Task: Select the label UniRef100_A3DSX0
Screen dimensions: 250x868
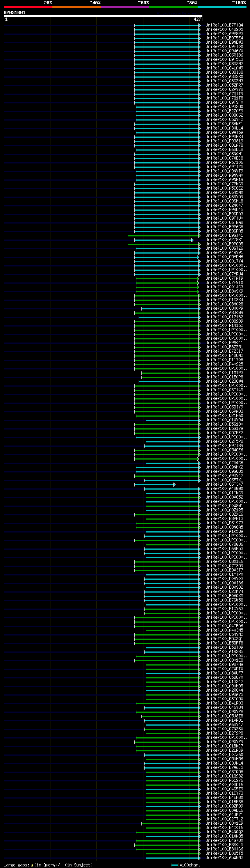Action: coord(224,76)
